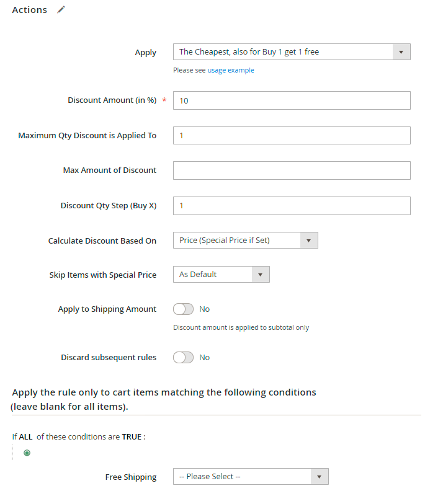Focus the Maximum Qty Discount is Applied To field
425x504 pixels.
[291, 135]
